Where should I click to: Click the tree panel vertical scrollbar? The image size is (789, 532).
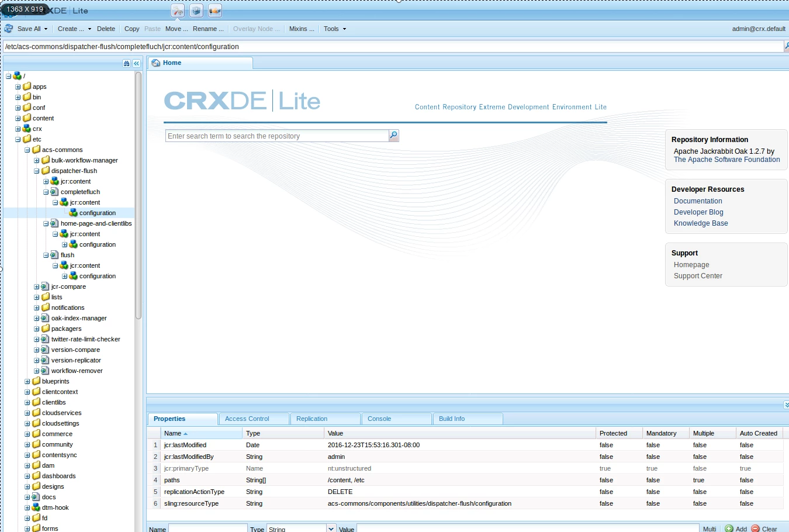(139, 196)
